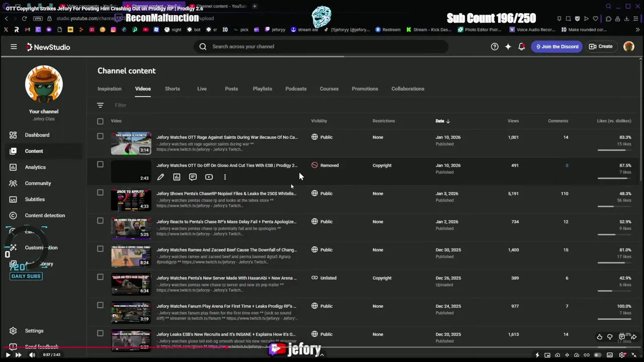The height and width of the screenshot is (362, 644).
Task: Click the search magnifier icon
Action: [203, 46]
